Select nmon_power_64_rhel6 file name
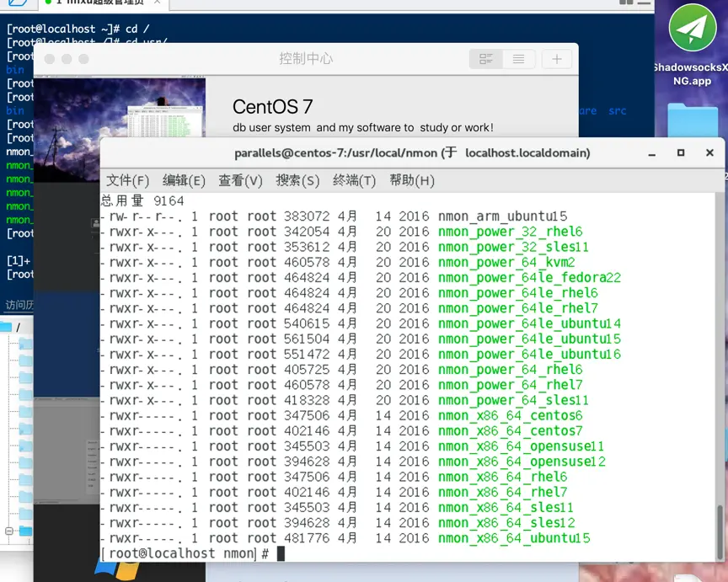This screenshot has height=582, width=728. coord(510,370)
